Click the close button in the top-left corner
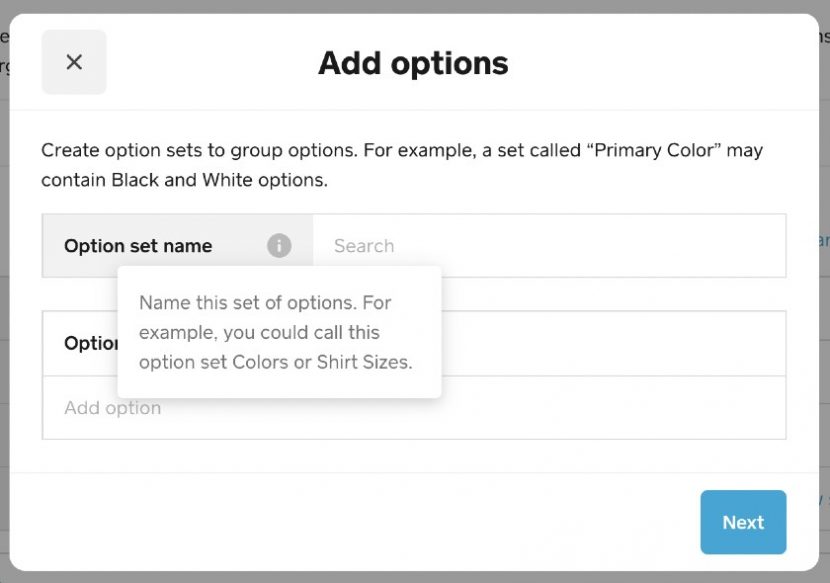Viewport: 830px width, 583px height. [x=73, y=61]
